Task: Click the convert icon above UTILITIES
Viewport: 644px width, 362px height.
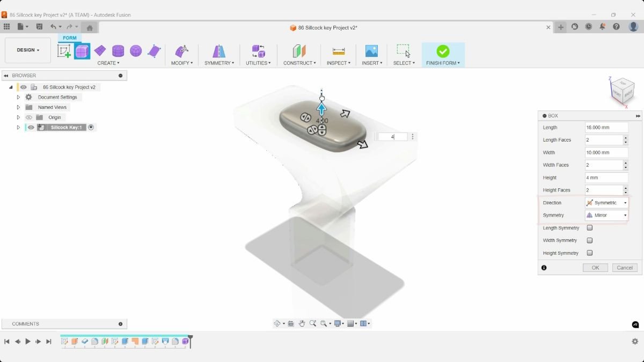Action: [x=259, y=51]
